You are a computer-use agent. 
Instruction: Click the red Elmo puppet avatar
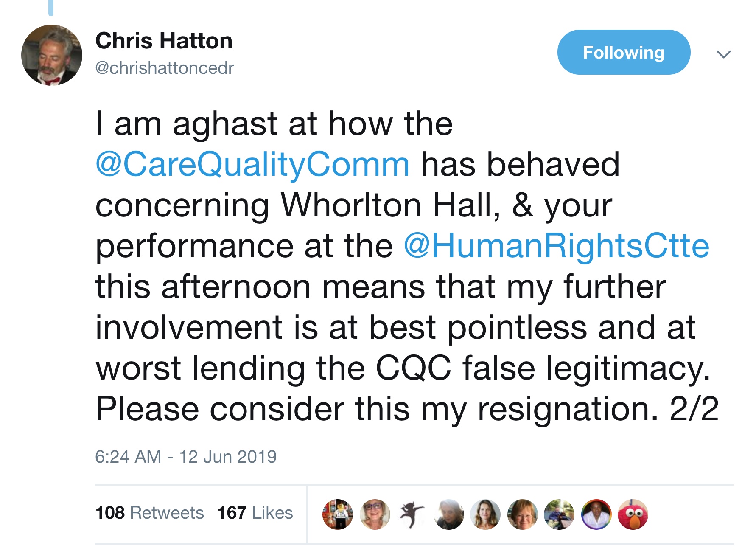[x=633, y=514]
